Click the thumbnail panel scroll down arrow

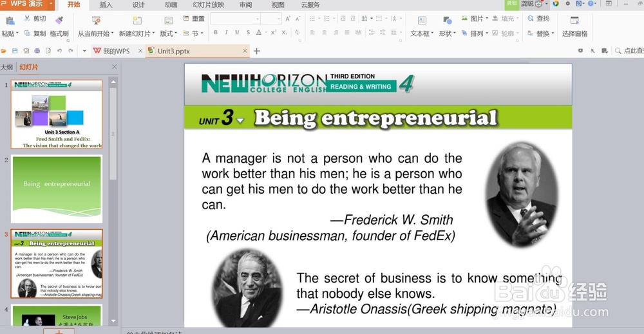click(x=113, y=321)
